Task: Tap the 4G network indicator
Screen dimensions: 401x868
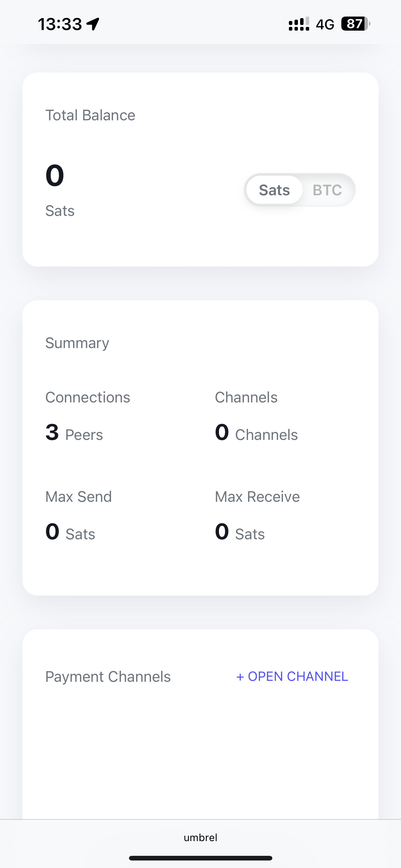Action: (x=325, y=24)
